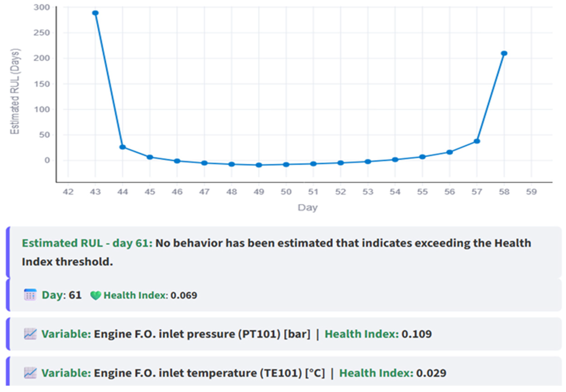566x392 pixels.
Task: Select the data point at day 54
Action: 395,160
